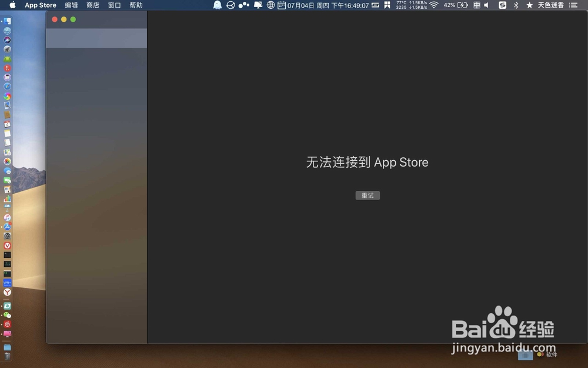Open Finder from the dock
The image size is (588, 368).
pyautogui.click(x=7, y=21)
